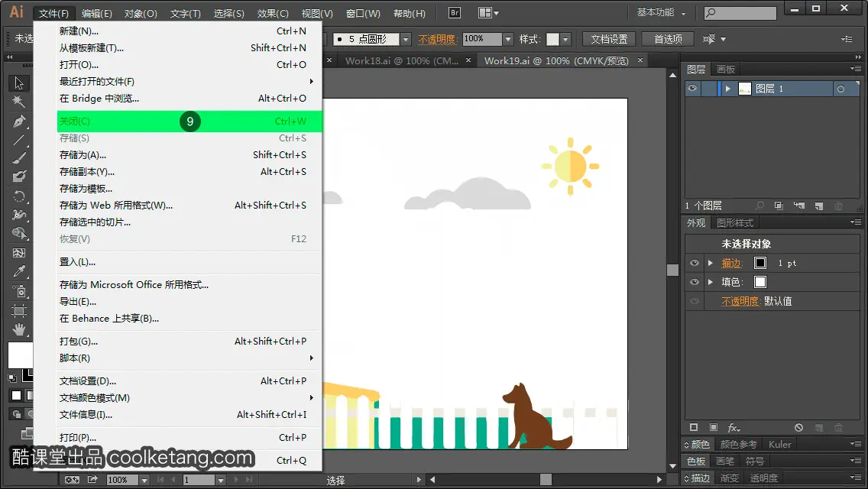Select the Mesh tool

tap(19, 253)
